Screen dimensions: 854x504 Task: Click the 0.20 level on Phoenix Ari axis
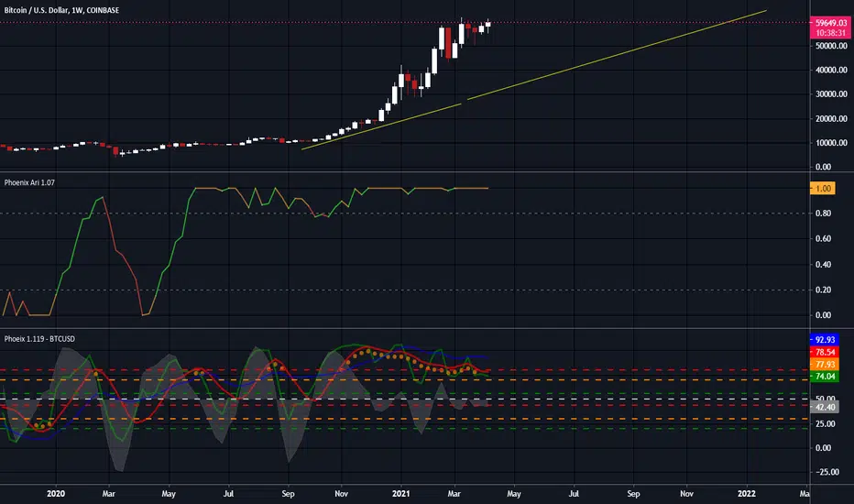click(x=824, y=290)
